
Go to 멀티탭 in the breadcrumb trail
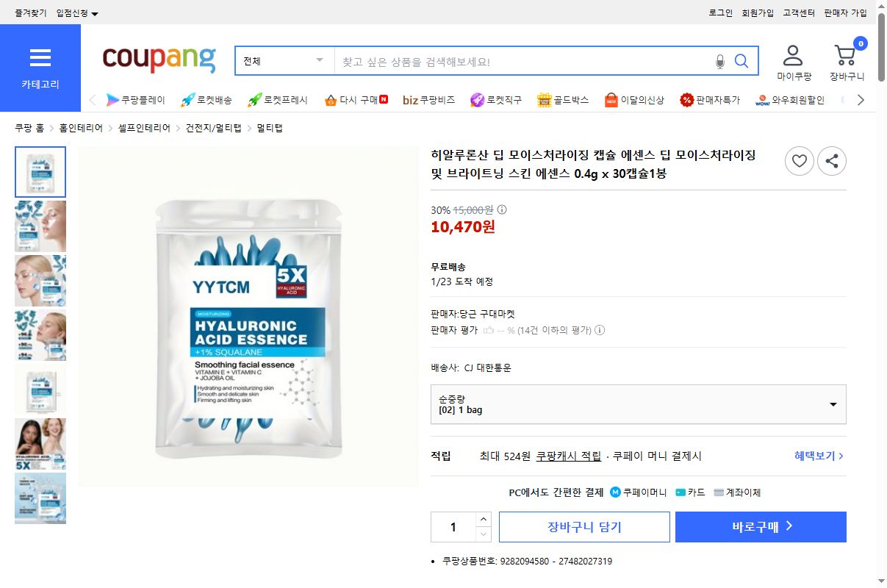click(x=269, y=126)
